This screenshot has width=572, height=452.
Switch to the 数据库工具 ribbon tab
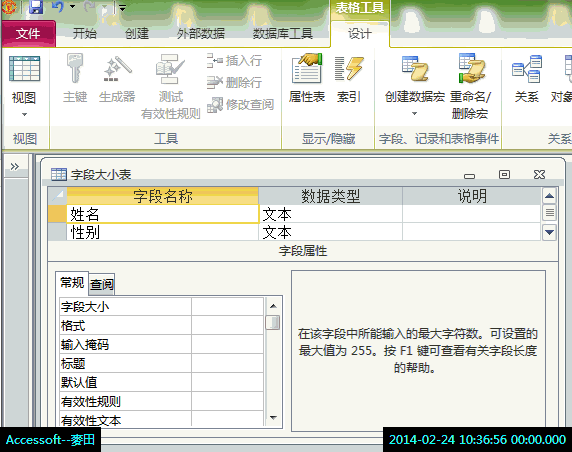[283, 34]
